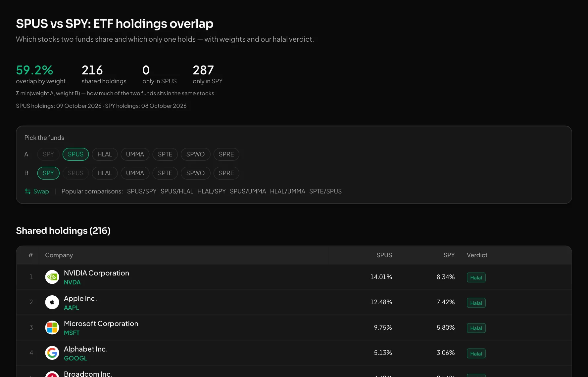This screenshot has height=377, width=588.
Task: Select SPUS chip in row A
Action: [x=76, y=154]
